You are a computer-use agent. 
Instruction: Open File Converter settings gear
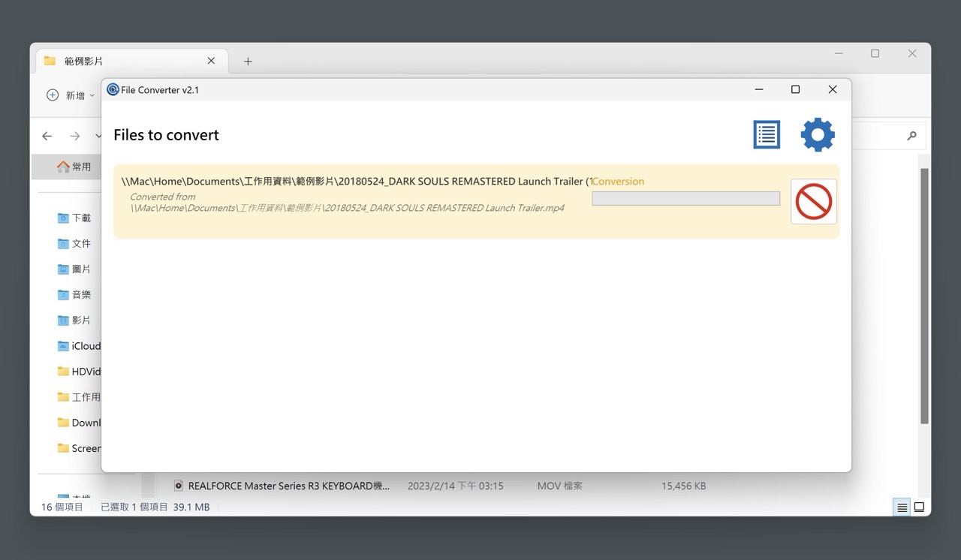click(818, 135)
